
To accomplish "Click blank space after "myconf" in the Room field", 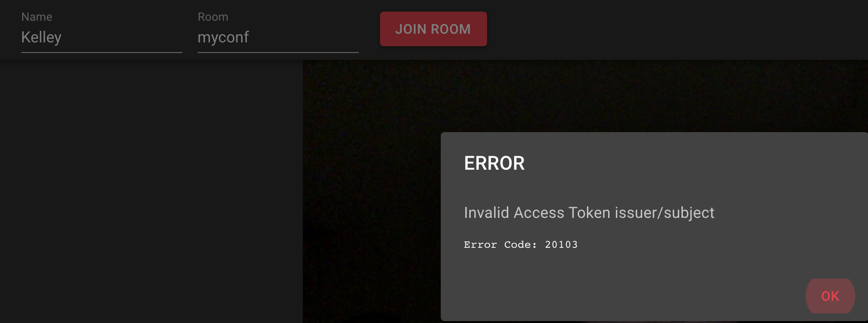I will click(304, 38).
